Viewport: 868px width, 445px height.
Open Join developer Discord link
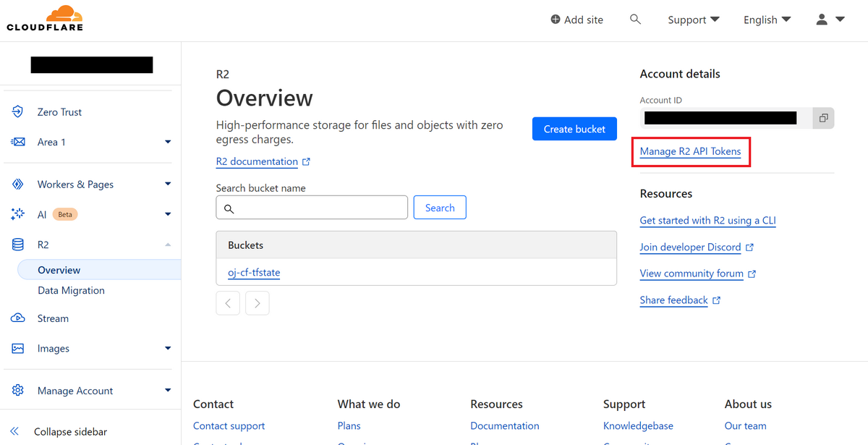click(x=690, y=247)
